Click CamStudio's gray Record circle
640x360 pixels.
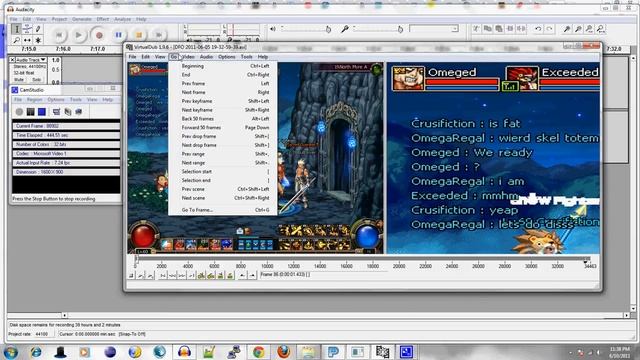[19, 111]
